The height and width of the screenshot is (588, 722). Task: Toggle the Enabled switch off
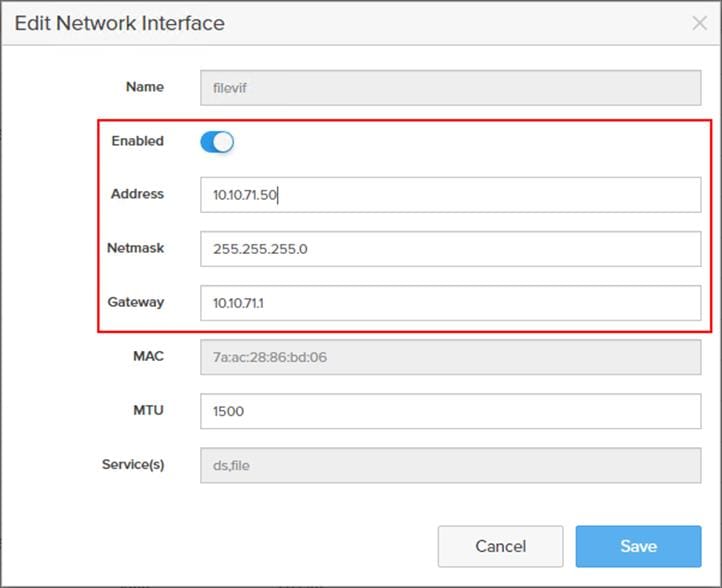[217, 142]
